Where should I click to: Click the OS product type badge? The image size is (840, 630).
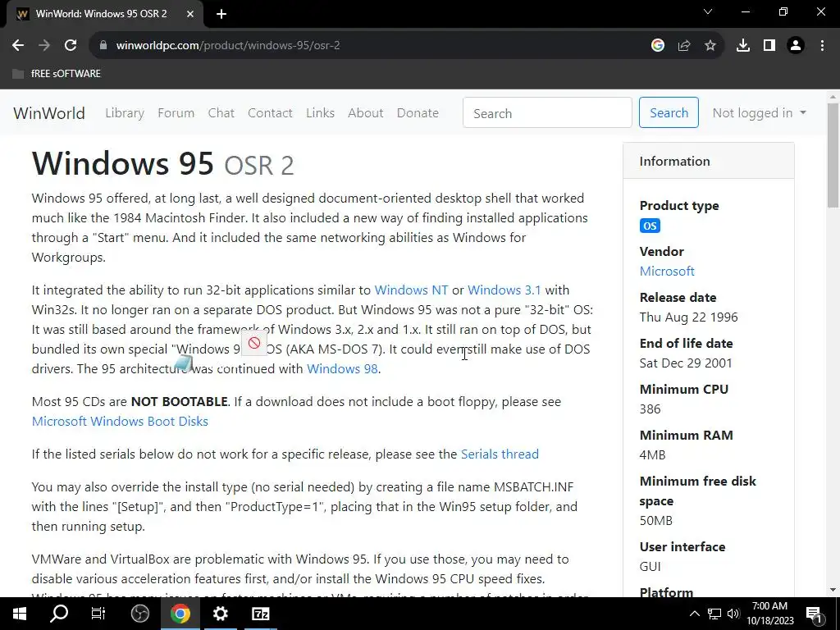pyautogui.click(x=650, y=226)
